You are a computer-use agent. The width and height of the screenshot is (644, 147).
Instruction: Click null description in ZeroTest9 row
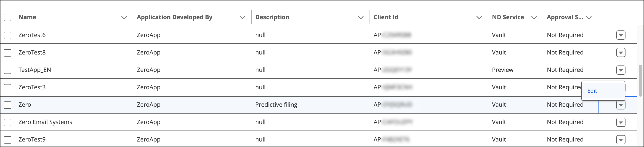coord(260,139)
